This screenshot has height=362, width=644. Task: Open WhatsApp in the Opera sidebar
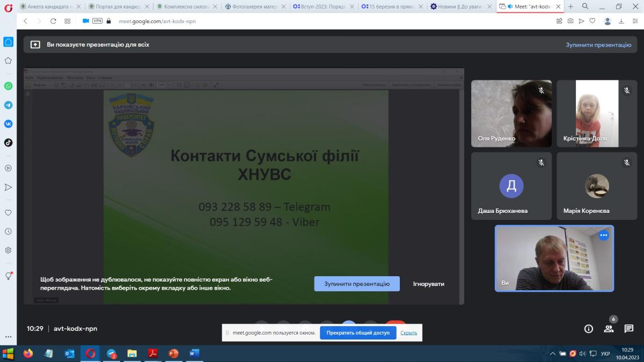coord(8,86)
